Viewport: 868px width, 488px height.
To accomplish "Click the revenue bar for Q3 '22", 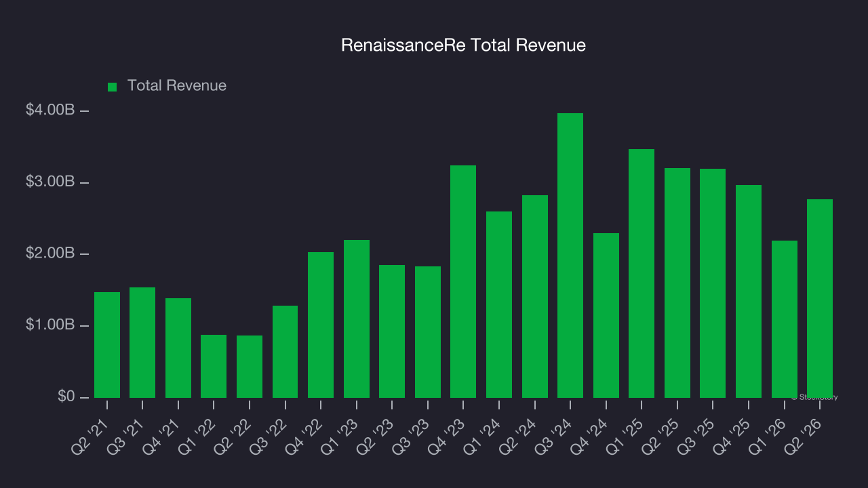I will [x=285, y=352].
